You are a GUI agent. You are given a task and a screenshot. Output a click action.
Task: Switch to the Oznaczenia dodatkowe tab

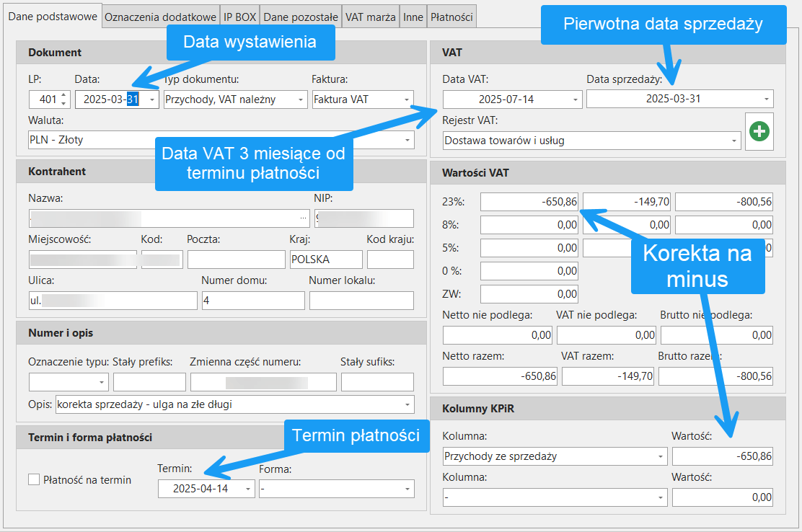point(160,17)
